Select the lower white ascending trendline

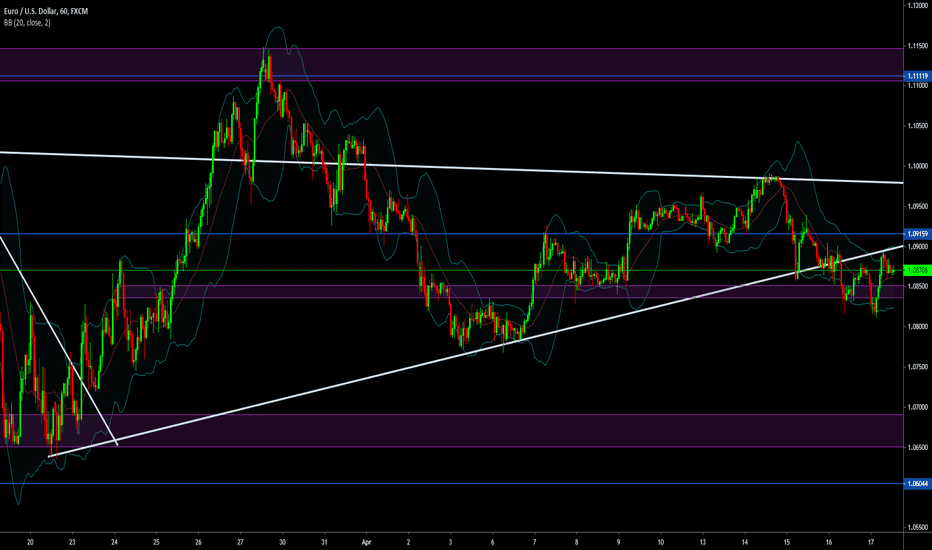476,351
